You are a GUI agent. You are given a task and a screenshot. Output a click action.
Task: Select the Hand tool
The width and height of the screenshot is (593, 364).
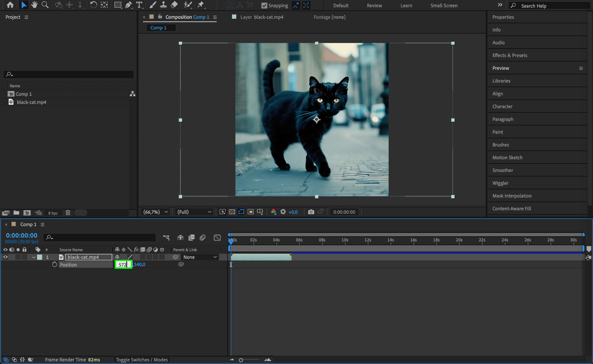pyautogui.click(x=34, y=5)
